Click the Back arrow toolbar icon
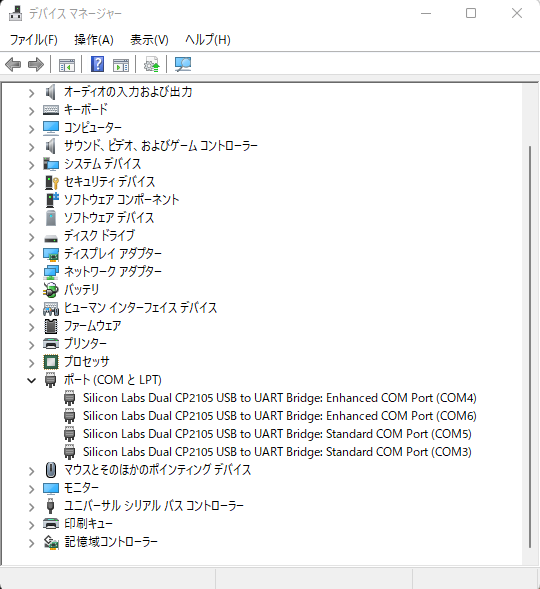This screenshot has height=589, width=540. [x=13, y=65]
